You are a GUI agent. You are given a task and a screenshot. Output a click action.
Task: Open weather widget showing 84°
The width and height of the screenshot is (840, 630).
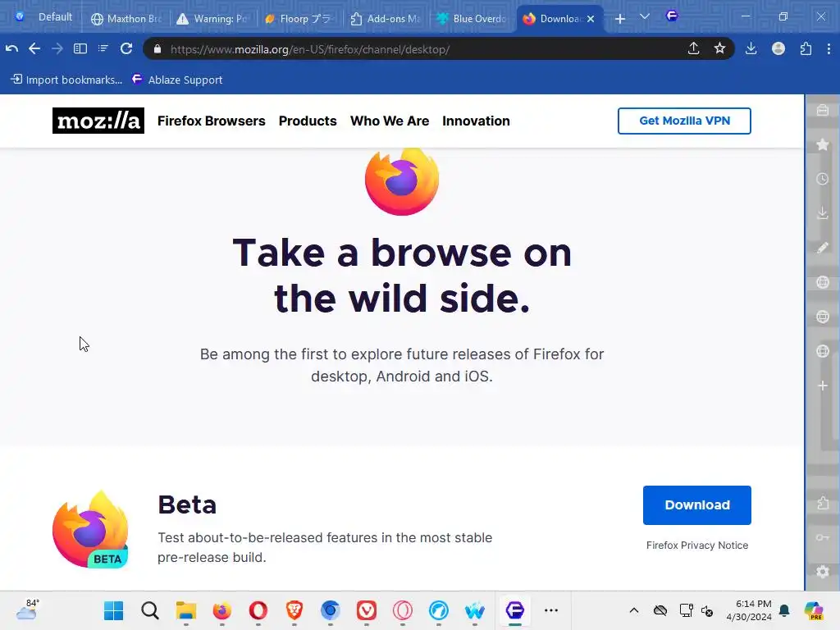(x=27, y=610)
